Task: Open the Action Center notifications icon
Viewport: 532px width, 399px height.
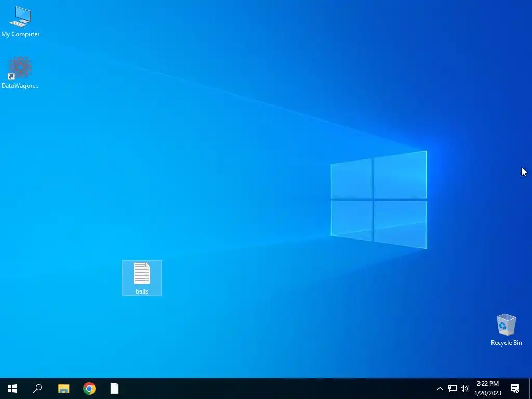Action: [x=515, y=389]
